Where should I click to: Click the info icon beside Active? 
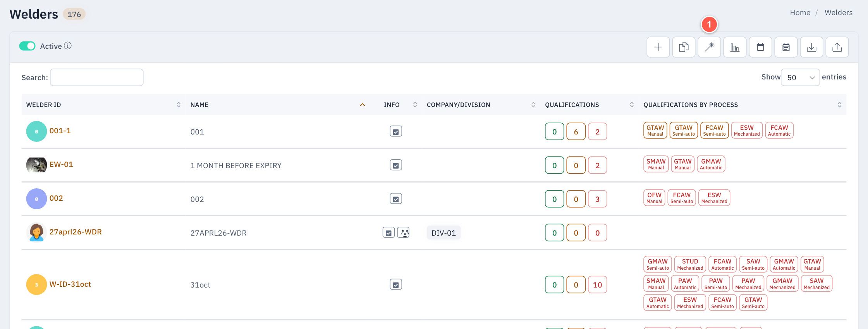(x=68, y=46)
